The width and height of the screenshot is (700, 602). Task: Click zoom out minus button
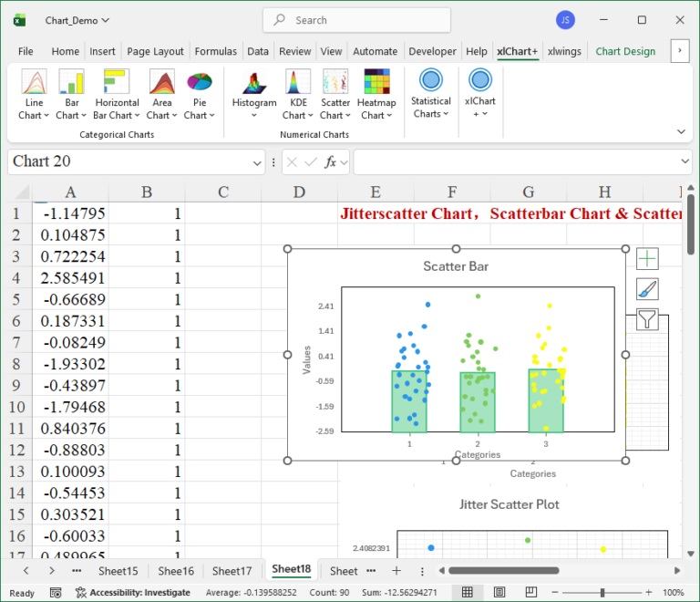coord(555,592)
